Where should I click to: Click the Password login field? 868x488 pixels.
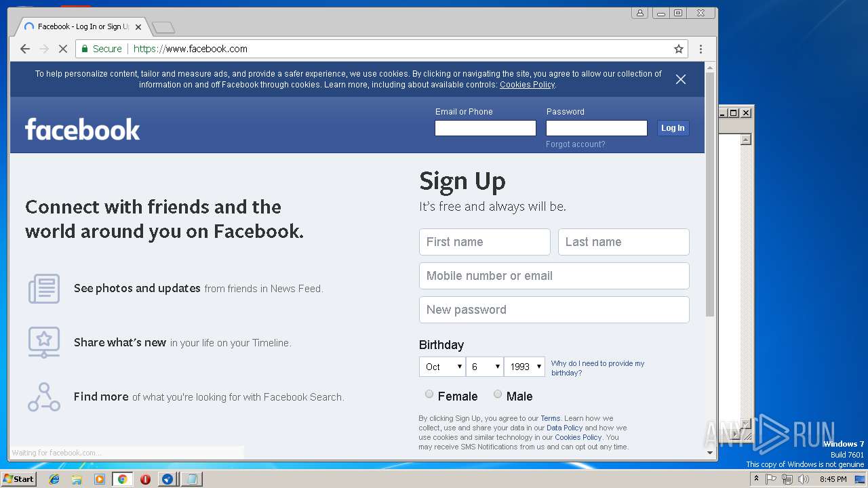(597, 128)
